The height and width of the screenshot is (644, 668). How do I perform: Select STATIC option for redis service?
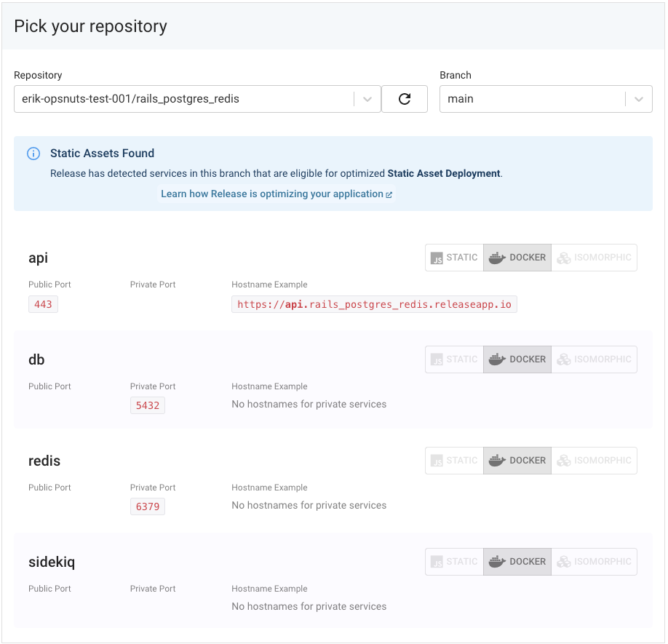[454, 461]
